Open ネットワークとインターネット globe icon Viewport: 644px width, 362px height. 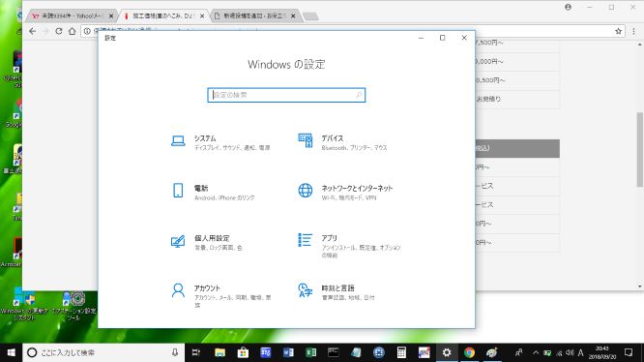(x=306, y=191)
